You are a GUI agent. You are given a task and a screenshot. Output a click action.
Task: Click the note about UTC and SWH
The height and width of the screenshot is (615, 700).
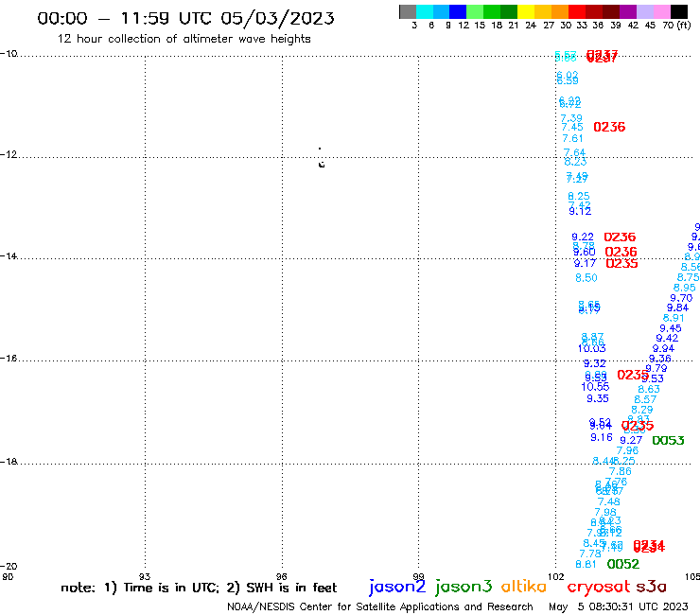pos(199,588)
